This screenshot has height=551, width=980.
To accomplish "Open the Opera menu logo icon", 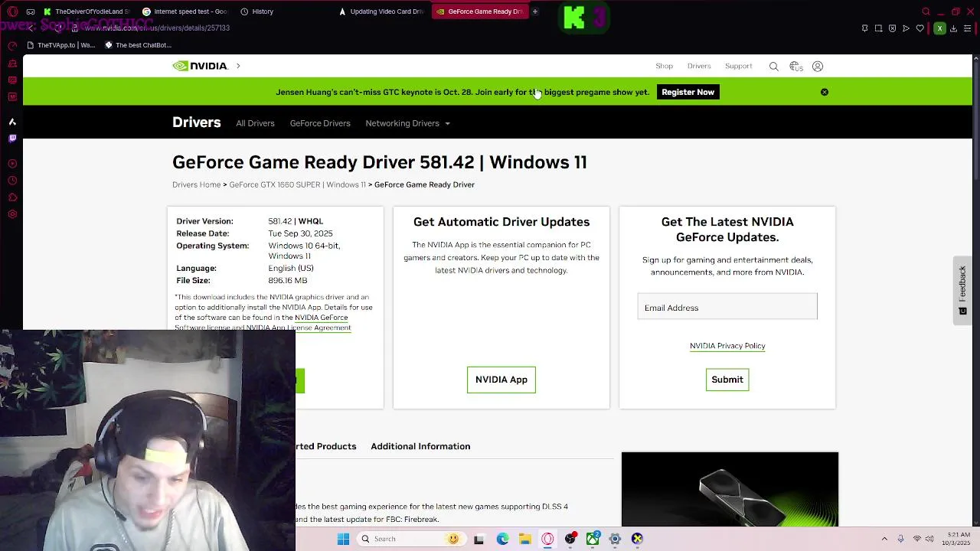I will click(11, 11).
